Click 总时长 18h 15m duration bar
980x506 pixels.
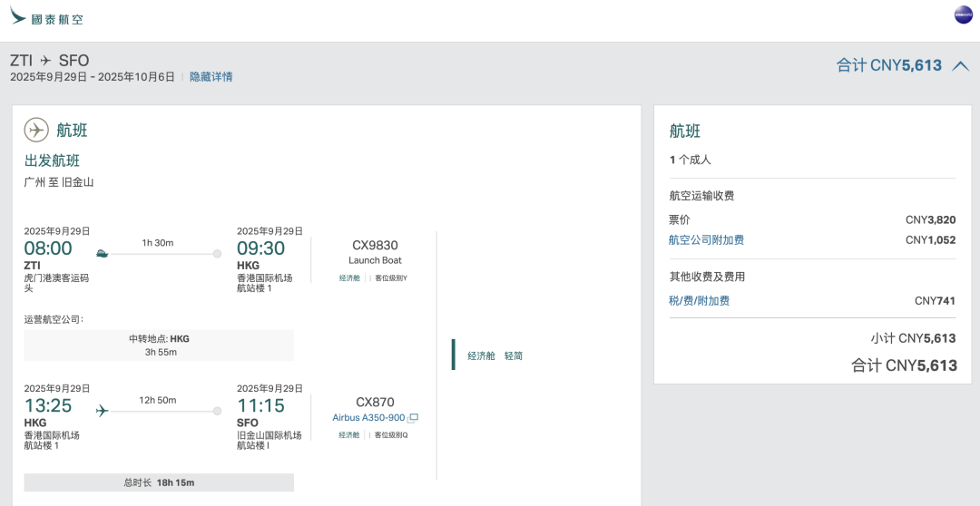pos(159,482)
